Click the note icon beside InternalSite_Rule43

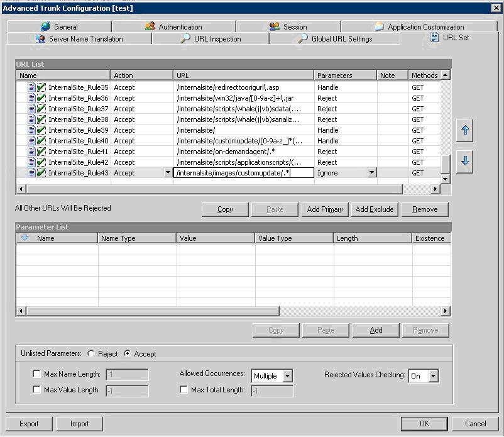pyautogui.click(x=31, y=173)
